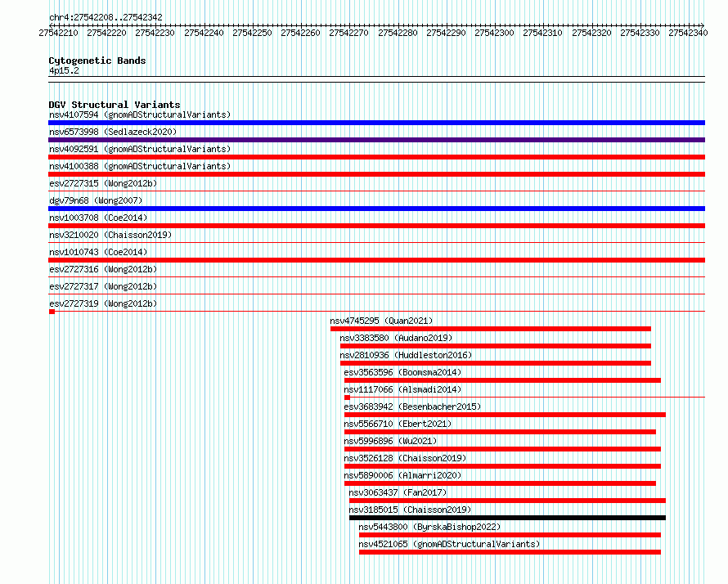Click the dgv79n68 (Wong2007) label
This screenshot has height=584, width=728.
point(96,200)
